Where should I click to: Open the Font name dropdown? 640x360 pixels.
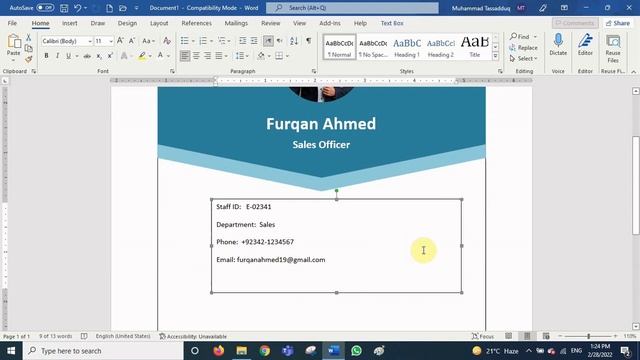pos(90,41)
